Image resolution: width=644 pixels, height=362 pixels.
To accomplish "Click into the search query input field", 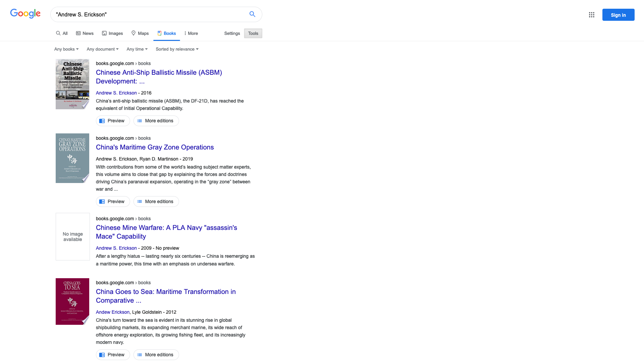I will coord(149,14).
